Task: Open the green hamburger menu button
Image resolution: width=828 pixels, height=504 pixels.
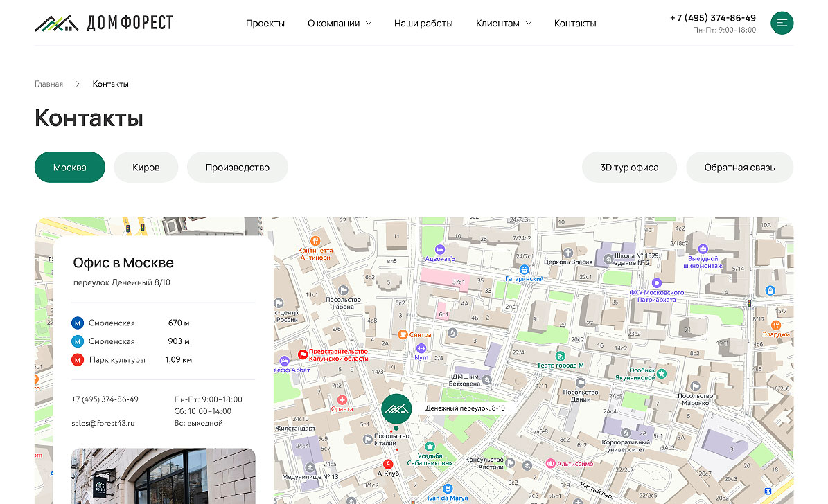Action: [782, 23]
